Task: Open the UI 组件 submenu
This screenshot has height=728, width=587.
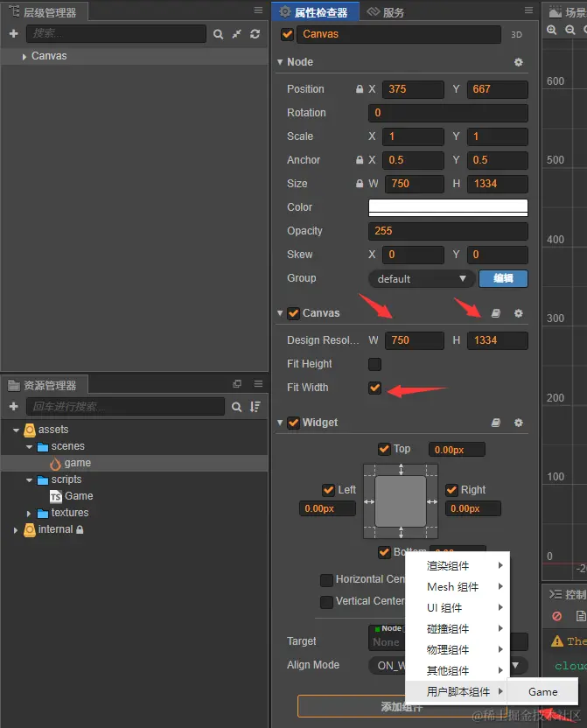Action: tap(457, 607)
